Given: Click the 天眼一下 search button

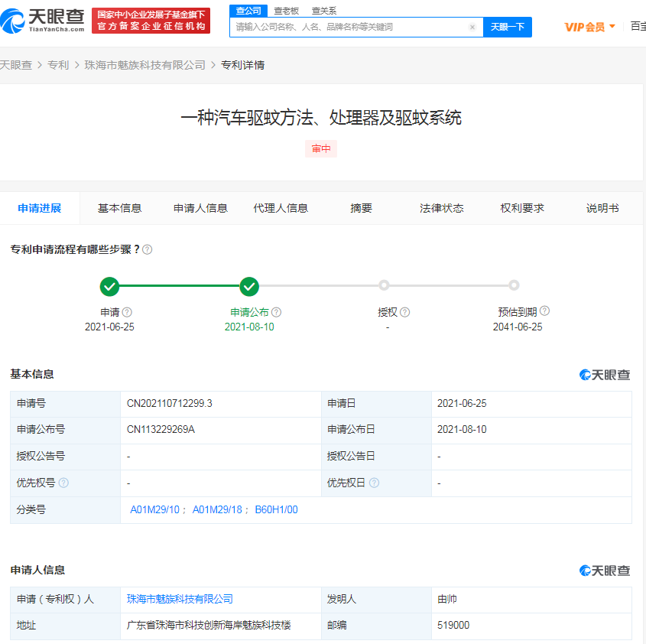Looking at the screenshot, I should pyautogui.click(x=507, y=27).
